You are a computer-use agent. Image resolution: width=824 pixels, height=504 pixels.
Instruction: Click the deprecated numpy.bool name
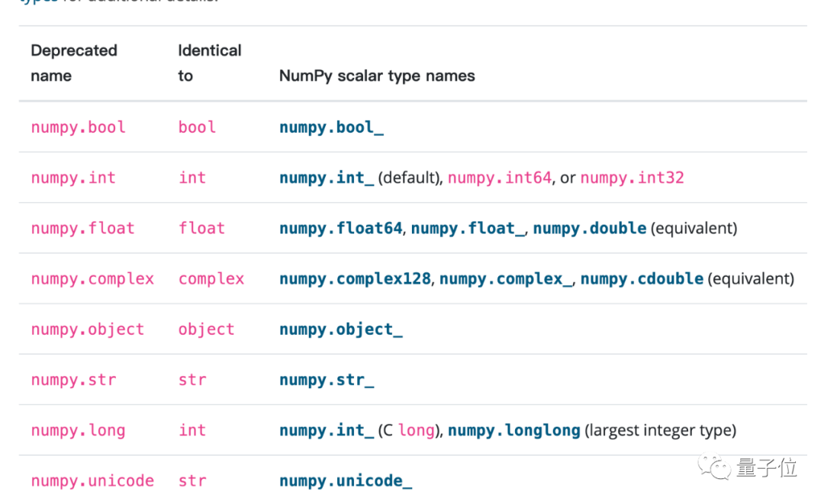tap(78, 127)
